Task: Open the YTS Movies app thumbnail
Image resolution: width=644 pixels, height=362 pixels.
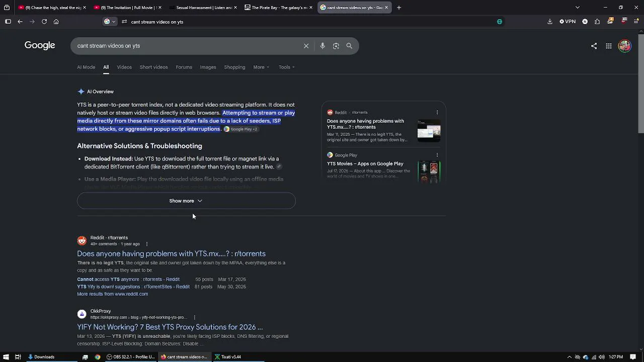Action: pos(429,172)
